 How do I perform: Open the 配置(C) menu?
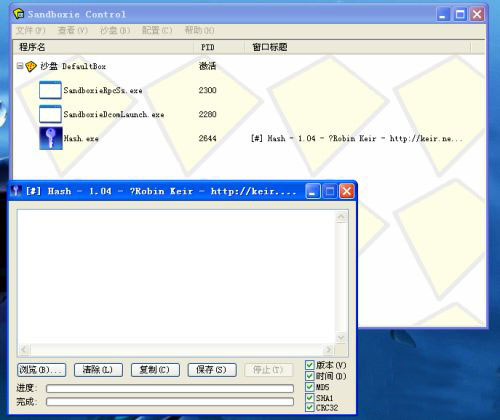click(x=157, y=30)
